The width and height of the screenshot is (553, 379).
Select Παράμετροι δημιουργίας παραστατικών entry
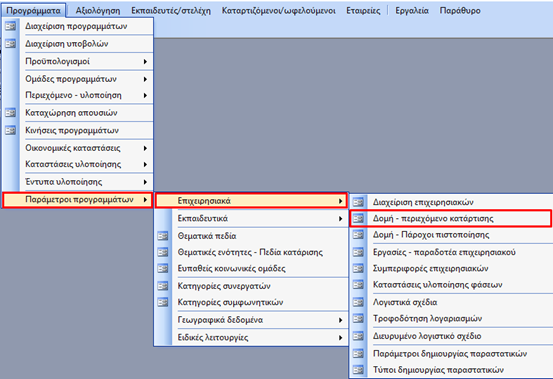[451, 354]
